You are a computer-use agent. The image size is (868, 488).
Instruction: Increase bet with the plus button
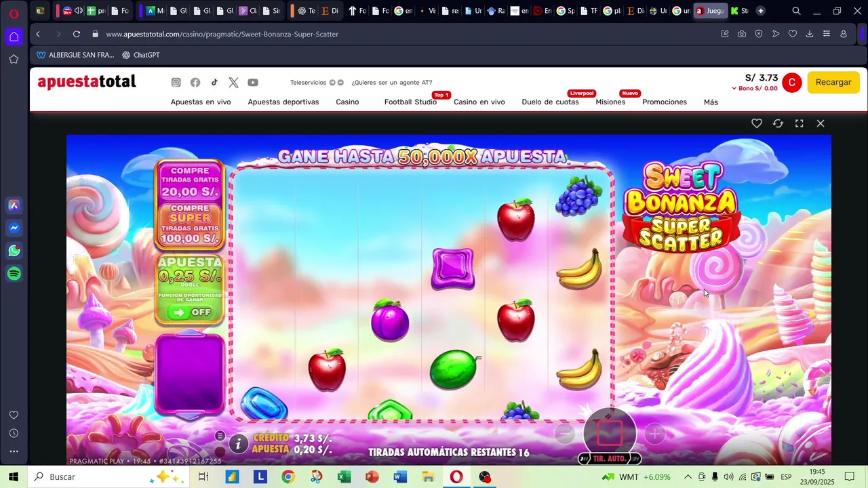654,434
